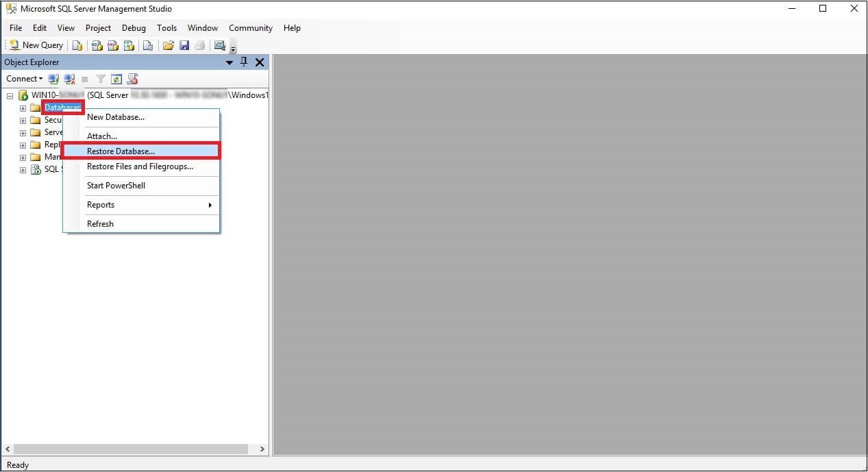Expand the Management folder node
Screen dimensions: 868x472
[x=23, y=158]
